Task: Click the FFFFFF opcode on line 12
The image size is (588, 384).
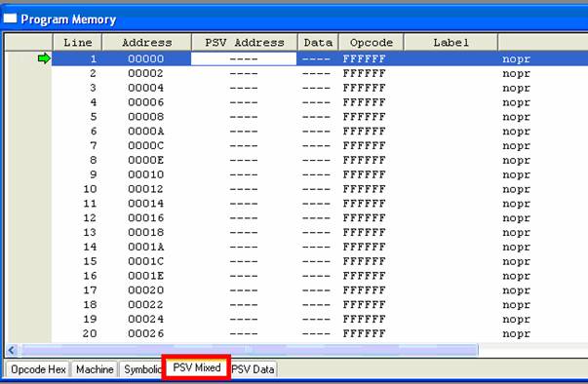Action: [x=364, y=217]
